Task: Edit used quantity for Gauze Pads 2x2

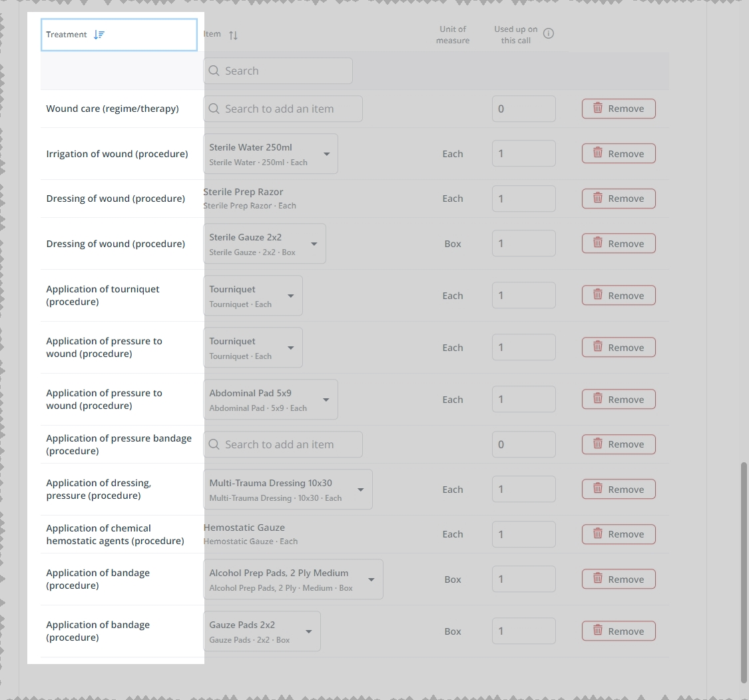Action: [x=524, y=631]
